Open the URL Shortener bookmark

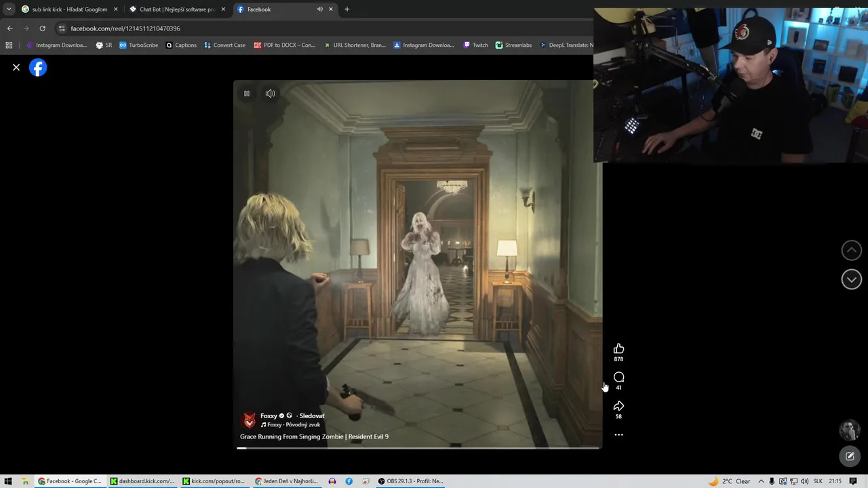[x=355, y=45]
